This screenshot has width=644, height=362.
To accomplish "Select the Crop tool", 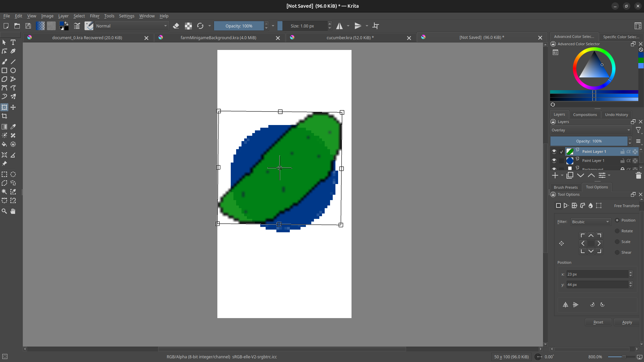I will pyautogui.click(x=4, y=116).
